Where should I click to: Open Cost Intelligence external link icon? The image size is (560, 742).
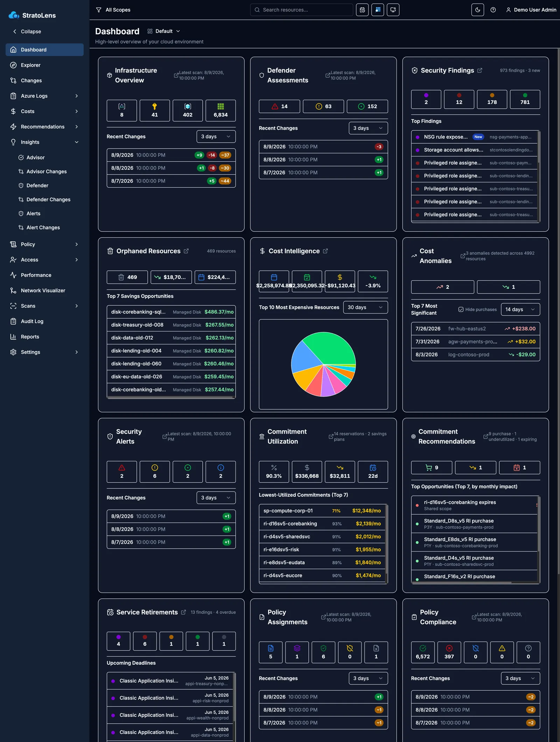[x=325, y=251]
